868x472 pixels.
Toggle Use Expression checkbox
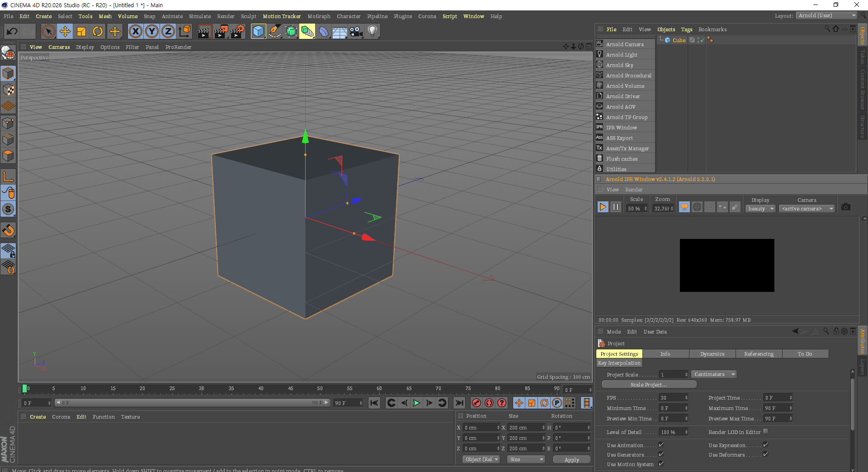click(765, 445)
